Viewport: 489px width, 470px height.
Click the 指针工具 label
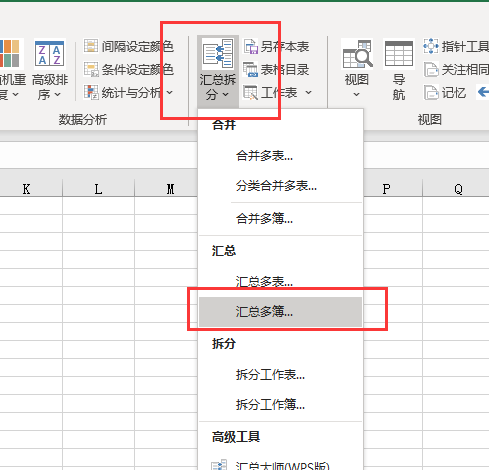465,46
